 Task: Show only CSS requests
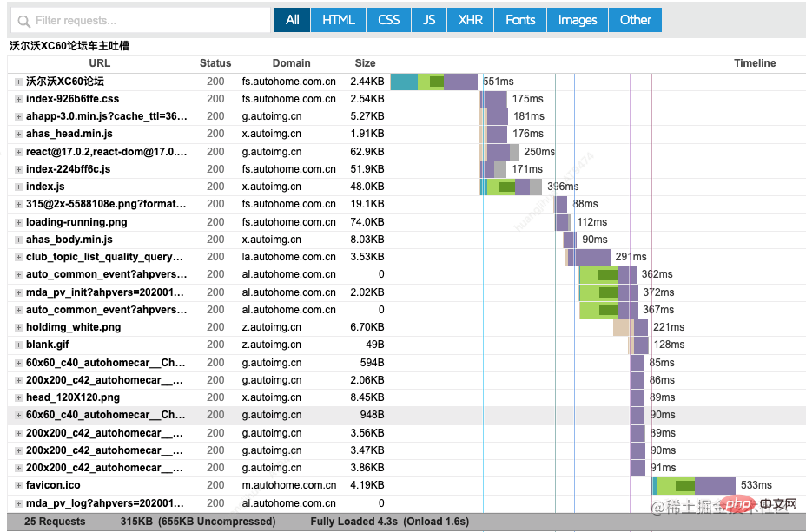pos(388,20)
